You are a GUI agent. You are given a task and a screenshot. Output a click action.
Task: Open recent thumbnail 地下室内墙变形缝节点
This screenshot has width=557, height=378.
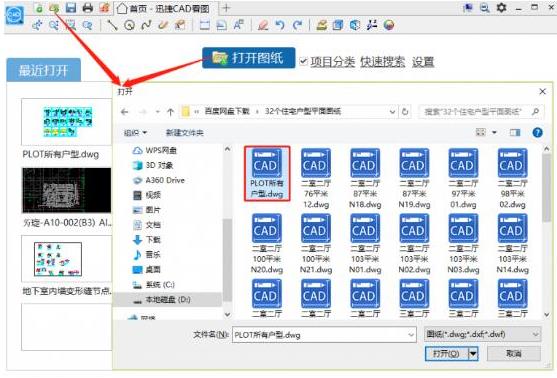pos(67,259)
